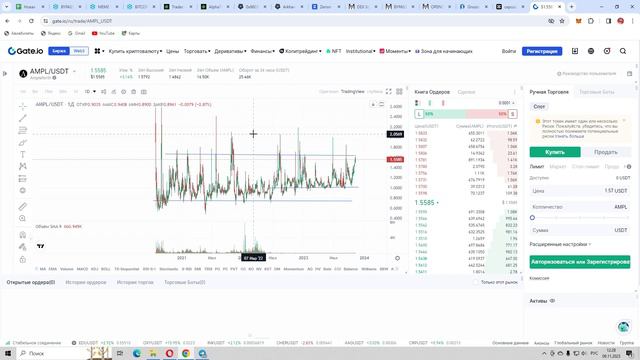The height and width of the screenshot is (360, 640).
Task: Open the language globe icon
Action: pos(591,51)
